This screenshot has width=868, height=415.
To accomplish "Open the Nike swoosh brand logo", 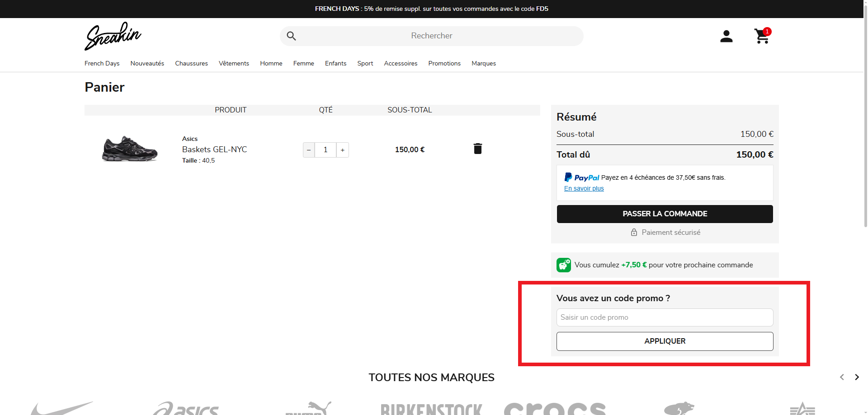I will [62, 408].
